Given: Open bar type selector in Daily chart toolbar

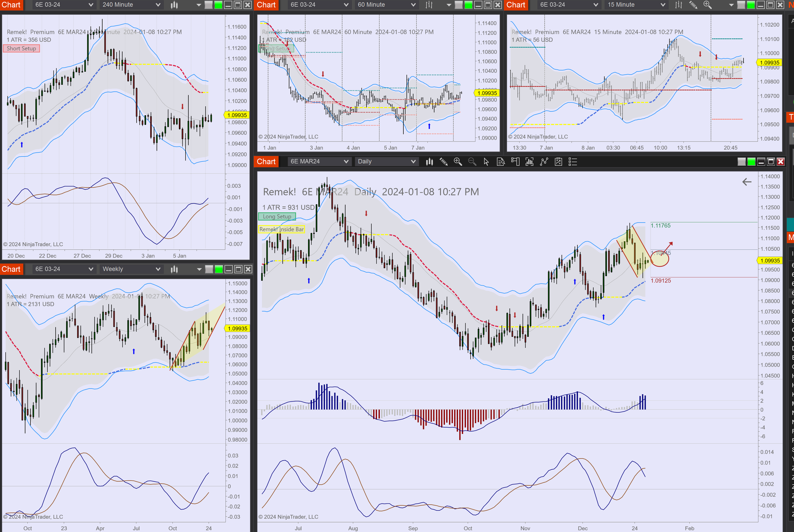Looking at the screenshot, I should click(429, 162).
